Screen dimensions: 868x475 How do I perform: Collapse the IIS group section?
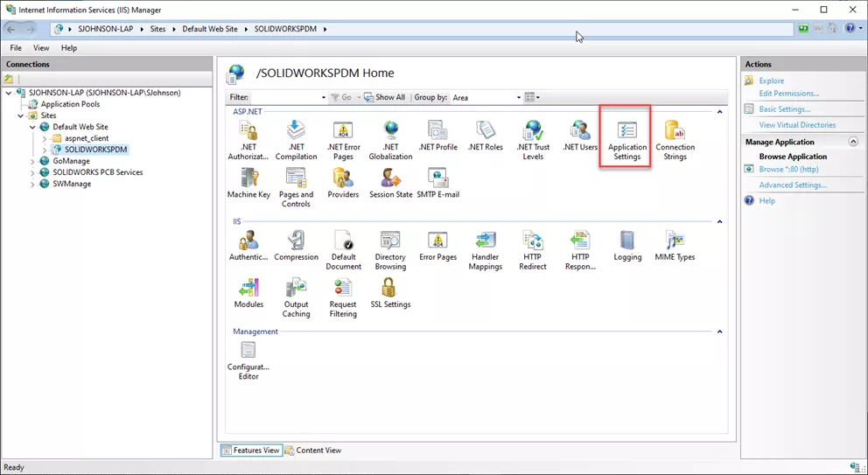click(719, 221)
